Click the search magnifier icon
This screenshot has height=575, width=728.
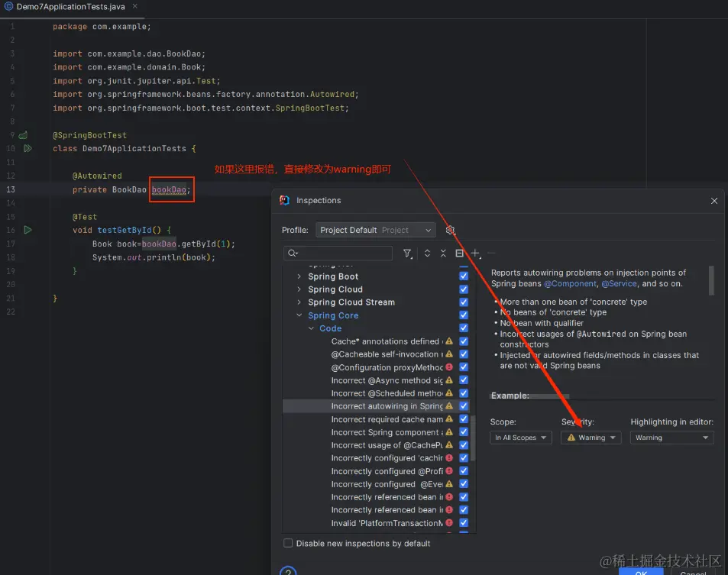coord(293,254)
